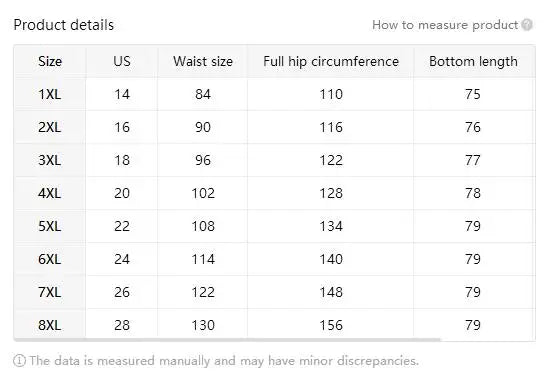Image resolution: width=559 pixels, height=386 pixels.
Task: Click the 8XL size row label
Action: [x=50, y=325]
